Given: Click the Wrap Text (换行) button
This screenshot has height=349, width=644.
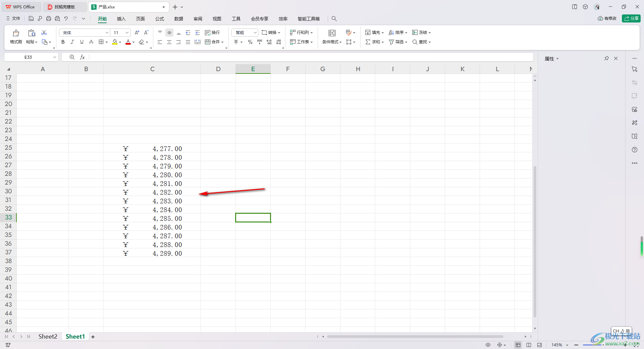Looking at the screenshot, I should (x=212, y=33).
